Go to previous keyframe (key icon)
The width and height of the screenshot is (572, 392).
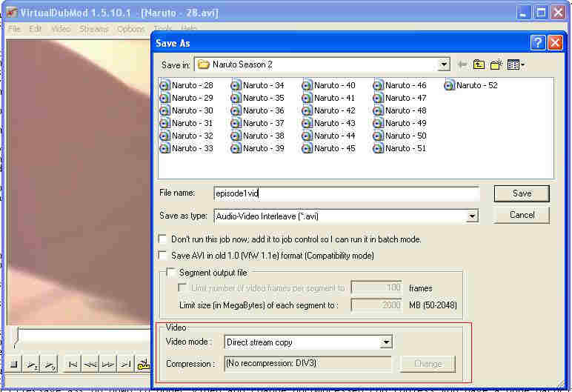pos(143,365)
